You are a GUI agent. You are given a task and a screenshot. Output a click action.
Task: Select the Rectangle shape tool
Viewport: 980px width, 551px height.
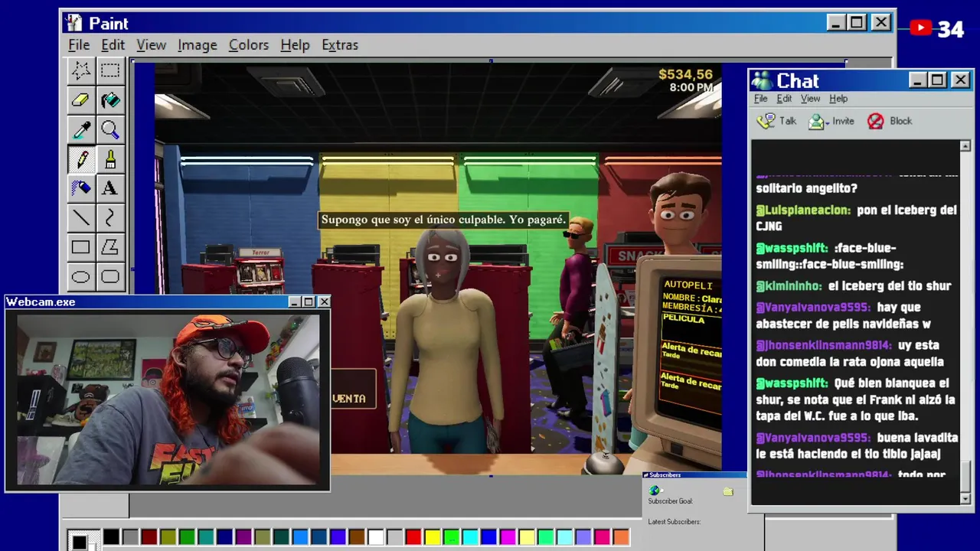coord(81,247)
